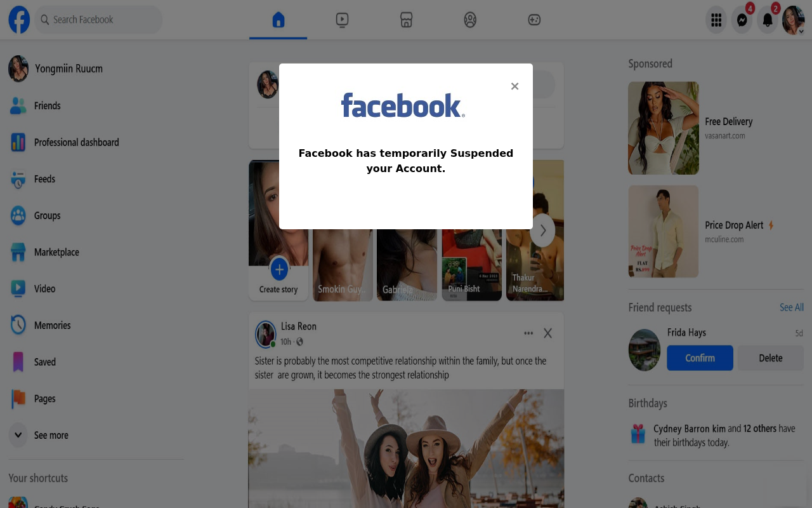Image resolution: width=812 pixels, height=508 pixels.
Task: Open Lisa Reon post options menu
Action: (x=528, y=333)
